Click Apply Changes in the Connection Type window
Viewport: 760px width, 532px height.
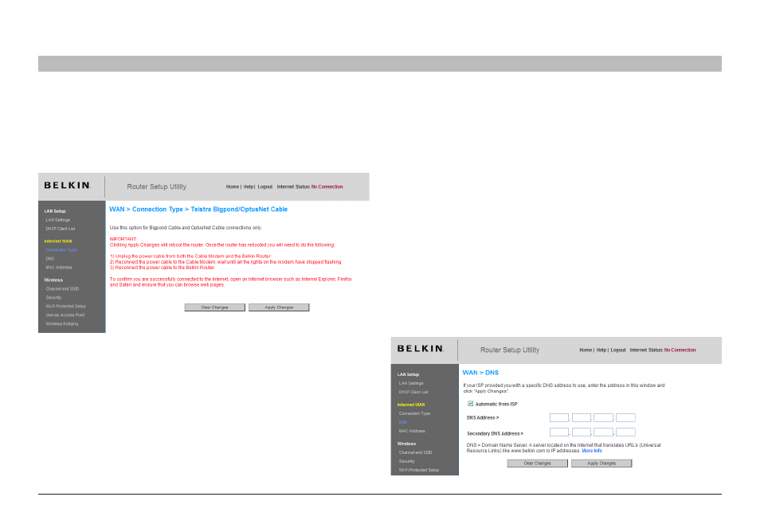[279, 307]
